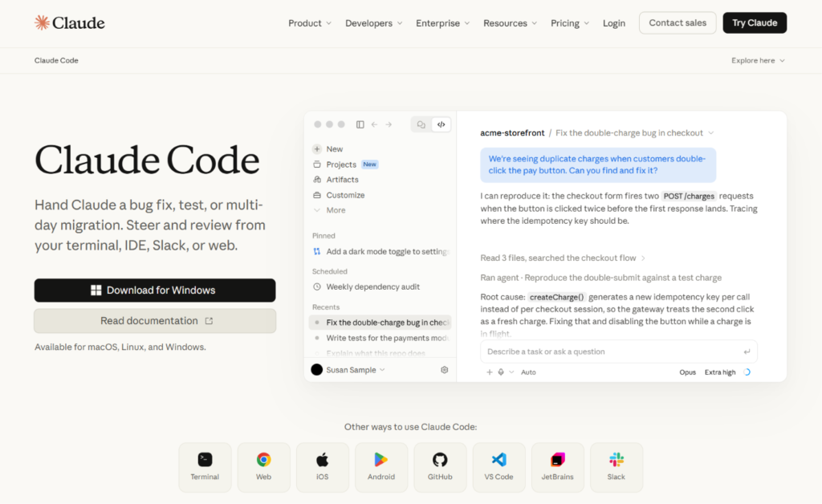This screenshot has width=822, height=504.
Task: Switch to chat mode in the app preview
Action: pyautogui.click(x=421, y=124)
